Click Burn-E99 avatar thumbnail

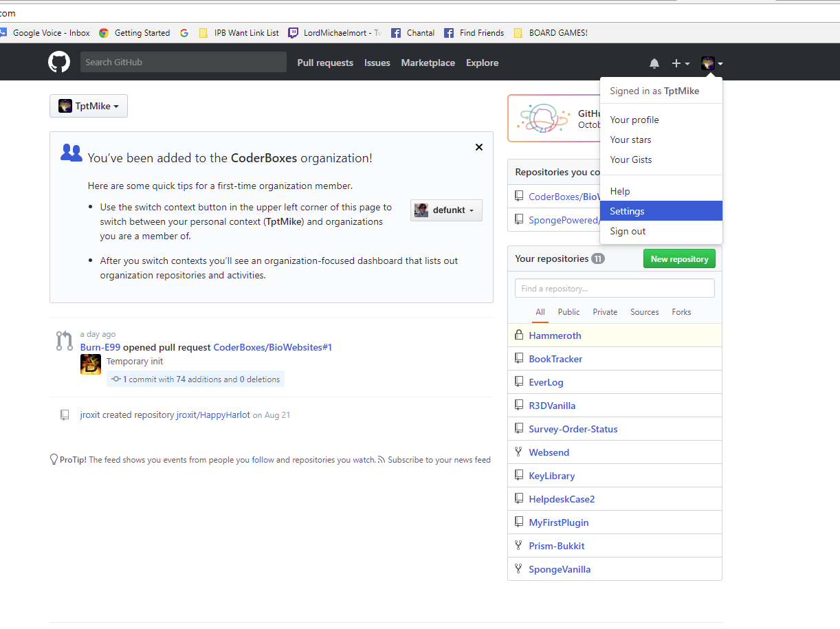(91, 364)
